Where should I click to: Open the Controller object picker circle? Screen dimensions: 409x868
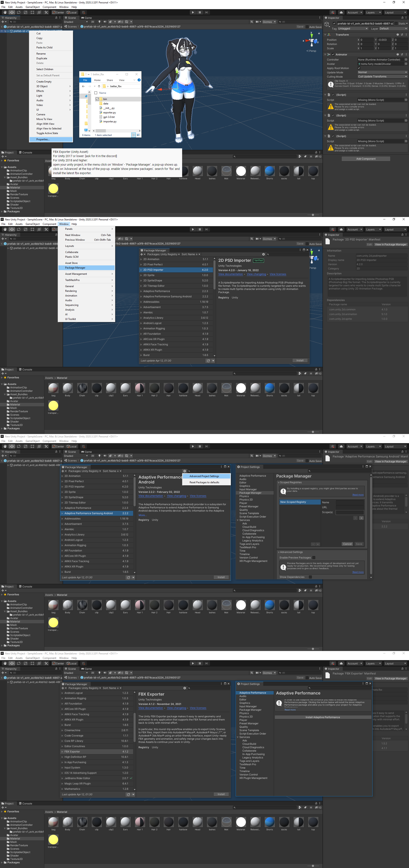[406, 60]
